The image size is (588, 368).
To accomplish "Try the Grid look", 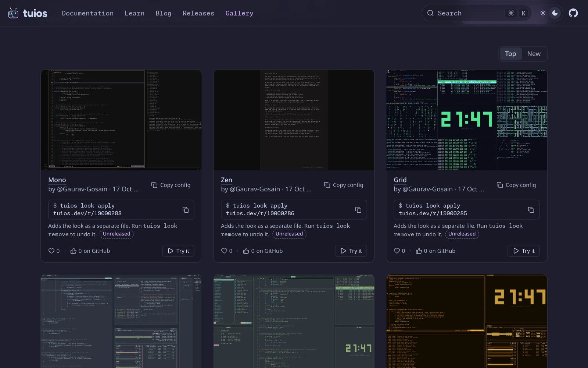I will [524, 251].
